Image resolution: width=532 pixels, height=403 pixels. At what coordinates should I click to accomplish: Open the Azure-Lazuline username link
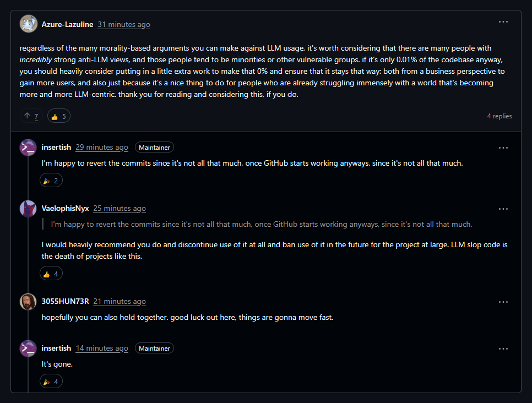pyautogui.click(x=67, y=24)
